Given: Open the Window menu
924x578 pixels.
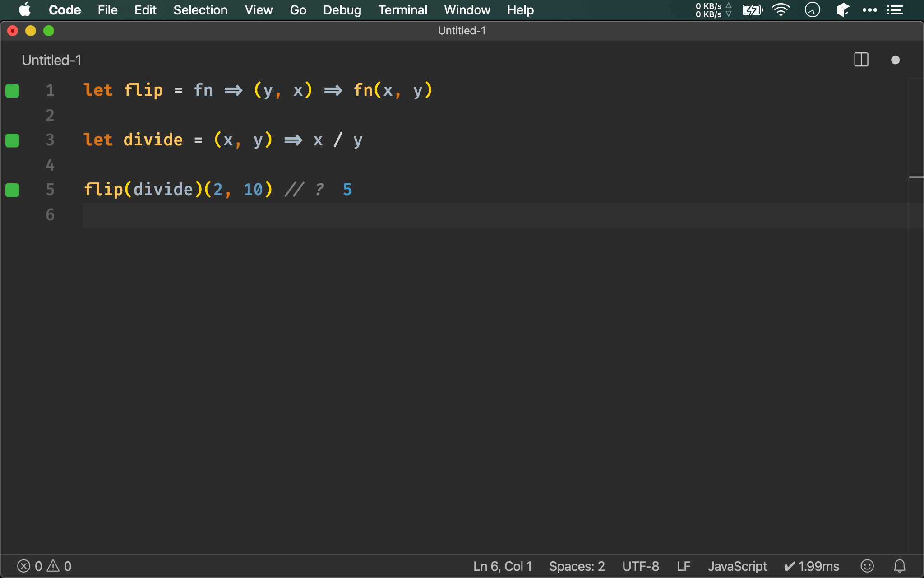Looking at the screenshot, I should tap(467, 10).
